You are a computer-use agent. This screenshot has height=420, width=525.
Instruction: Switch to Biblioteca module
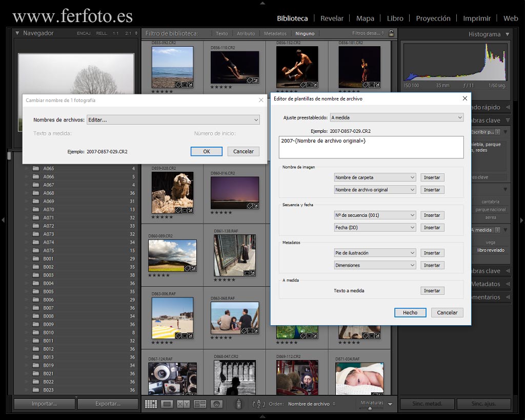click(292, 18)
